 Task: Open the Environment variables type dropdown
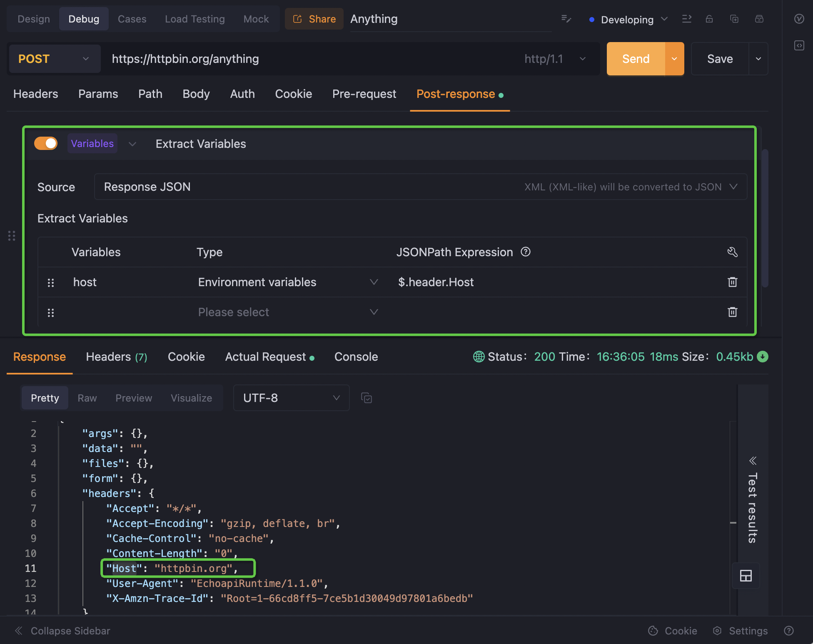[288, 282]
